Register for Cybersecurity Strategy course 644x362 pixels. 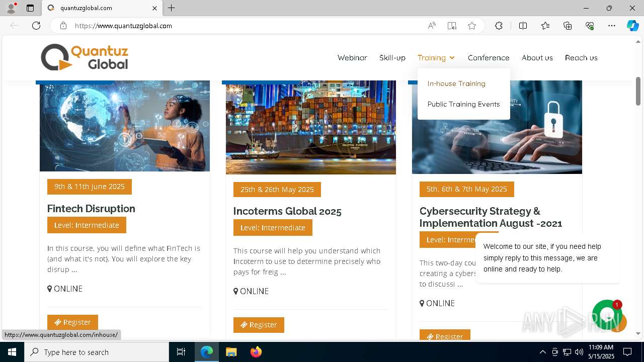[445, 336]
